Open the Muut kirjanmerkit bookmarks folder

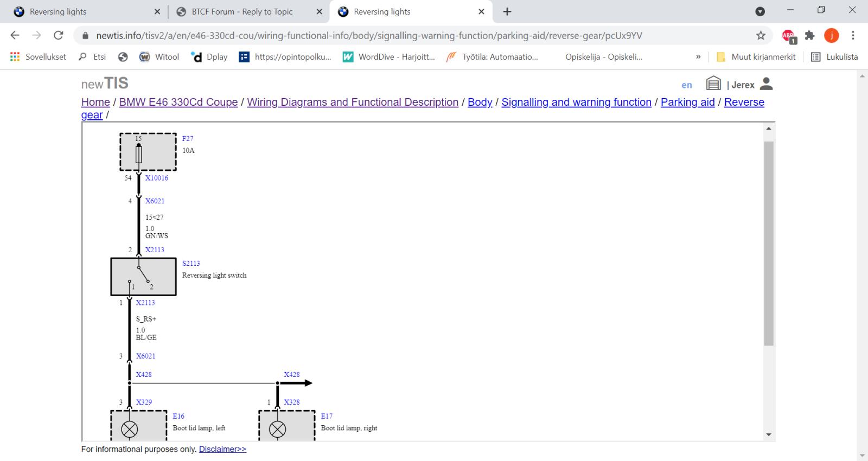756,56
